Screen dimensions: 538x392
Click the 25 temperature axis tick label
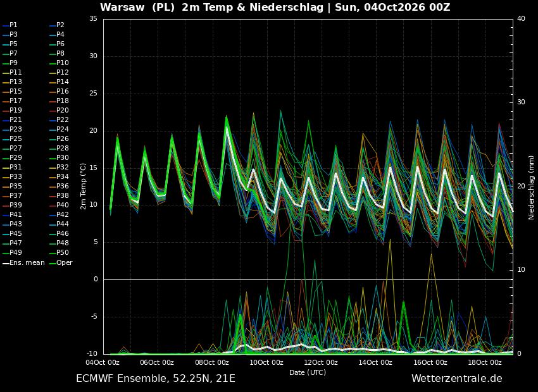coord(93,93)
